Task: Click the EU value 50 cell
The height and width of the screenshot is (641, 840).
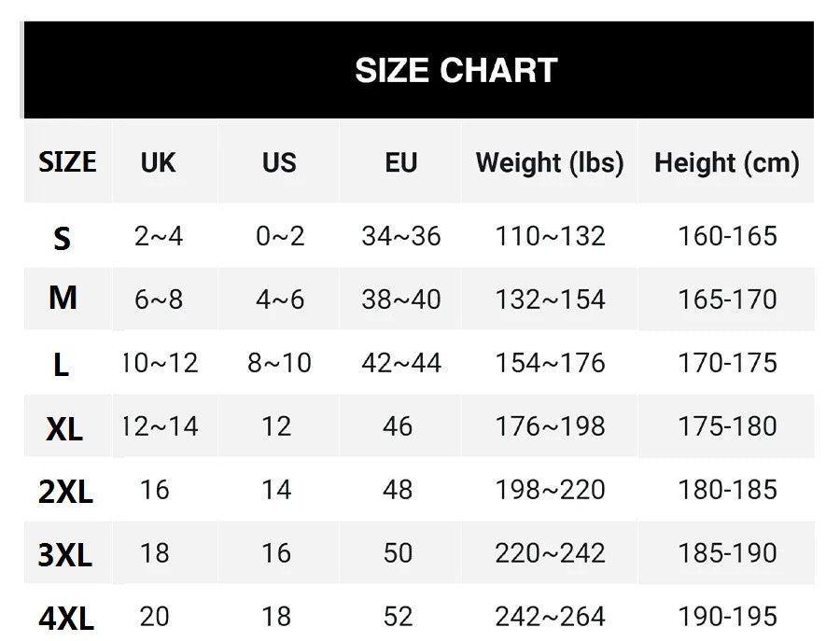Action: coord(399,552)
